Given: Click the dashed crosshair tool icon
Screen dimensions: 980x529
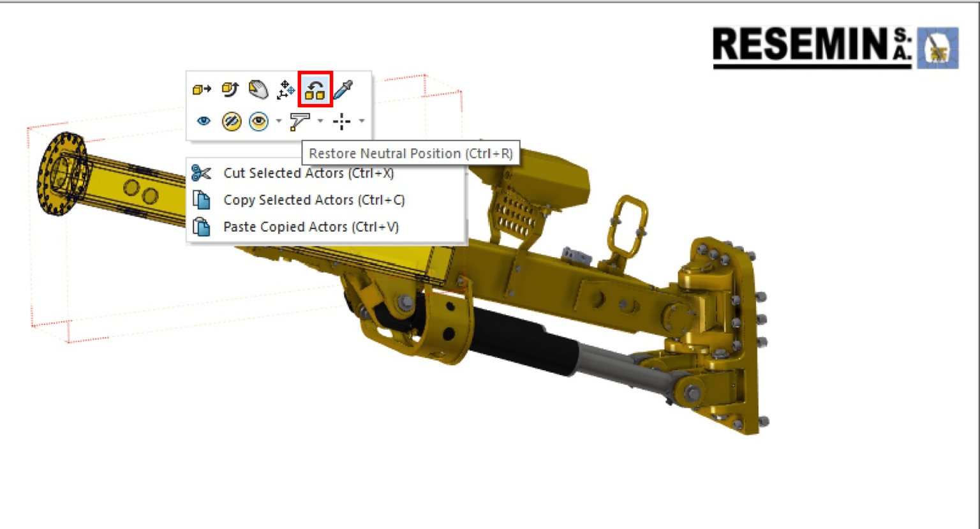Looking at the screenshot, I should 342,121.
